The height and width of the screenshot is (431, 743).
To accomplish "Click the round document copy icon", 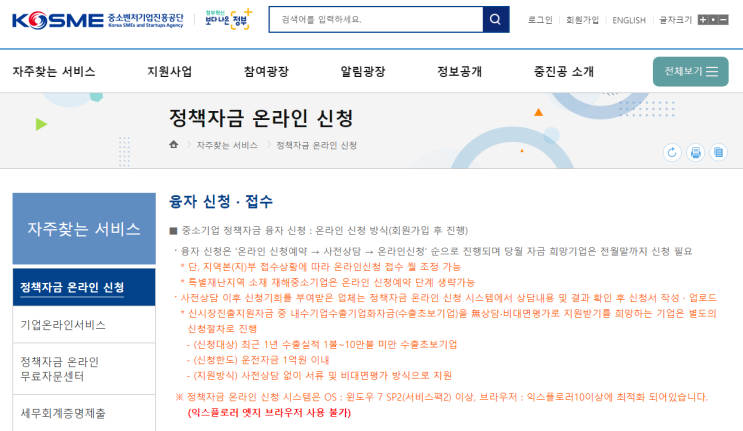I will tap(718, 153).
